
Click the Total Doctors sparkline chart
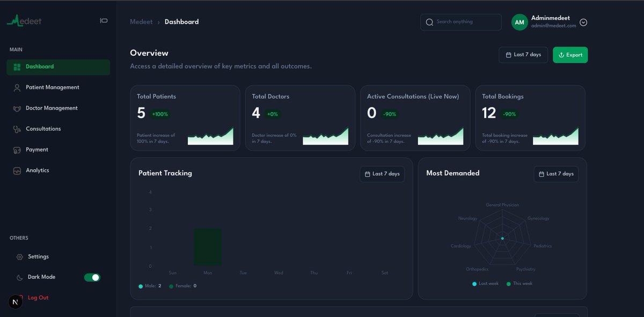[326, 136]
